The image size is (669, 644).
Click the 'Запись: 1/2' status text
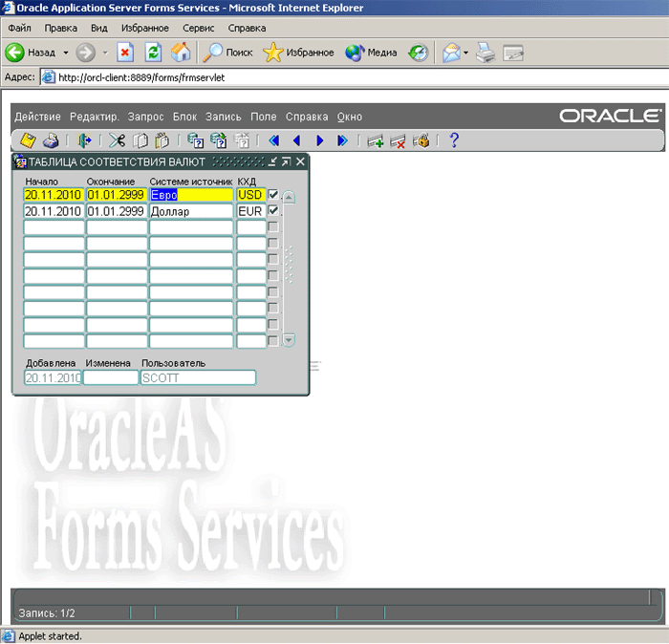(47, 613)
